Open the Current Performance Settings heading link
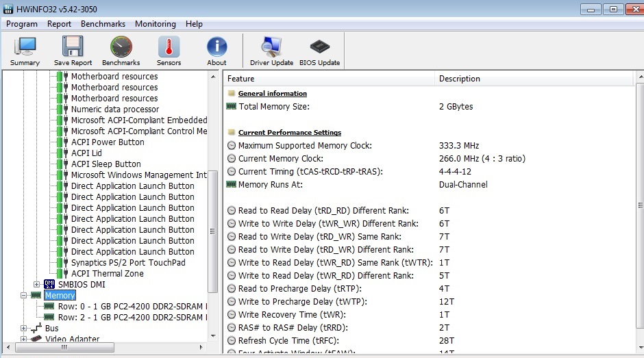Viewport: 644px width, 358px height. (x=290, y=132)
